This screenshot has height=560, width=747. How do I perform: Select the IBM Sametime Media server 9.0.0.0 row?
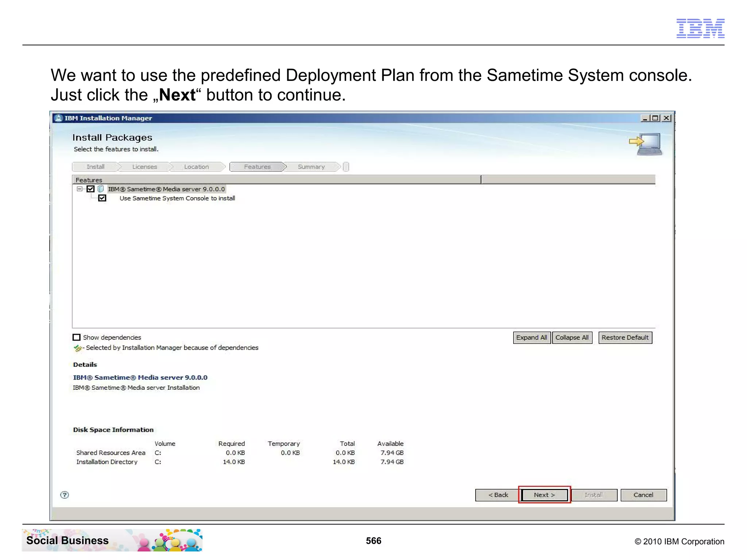pos(166,189)
